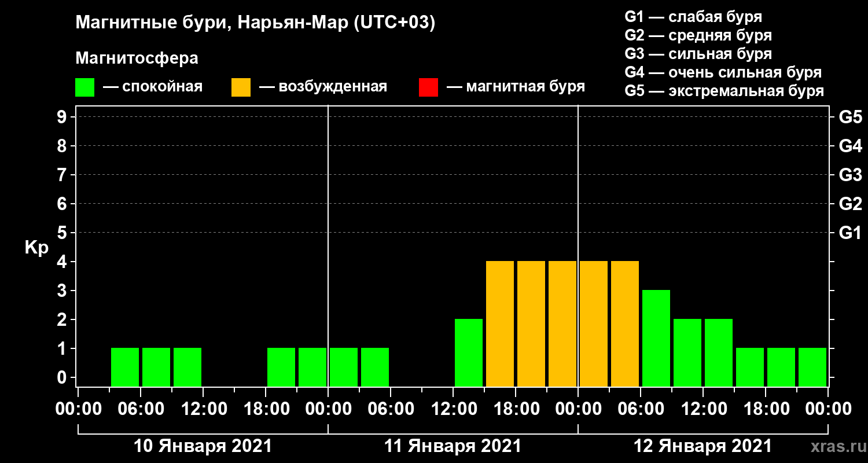
Task: Click the 'G4 — очень сильная буря' legend line
Action: pos(723,72)
